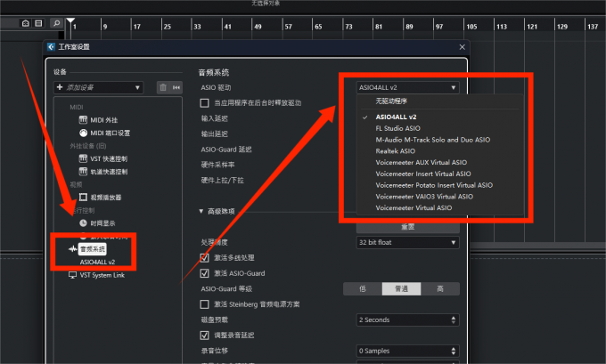Click the 硬件上拉/下拉 label

222,181
